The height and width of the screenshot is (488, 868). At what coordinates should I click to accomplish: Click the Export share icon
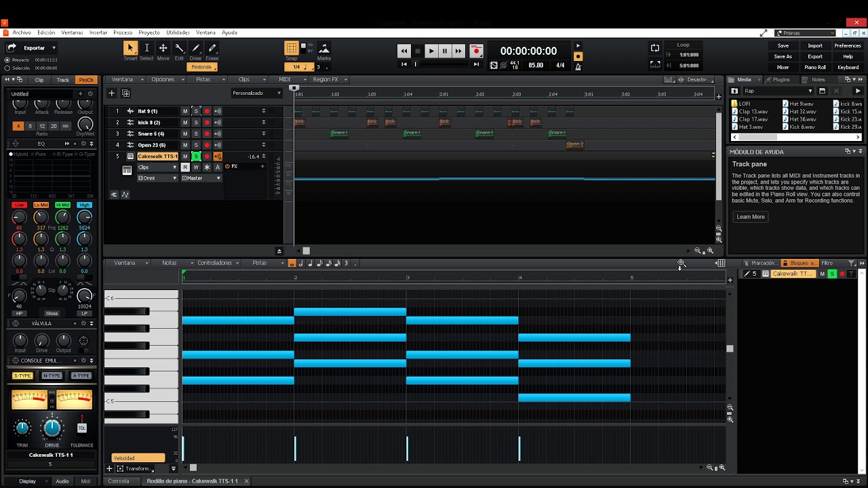[x=12, y=48]
